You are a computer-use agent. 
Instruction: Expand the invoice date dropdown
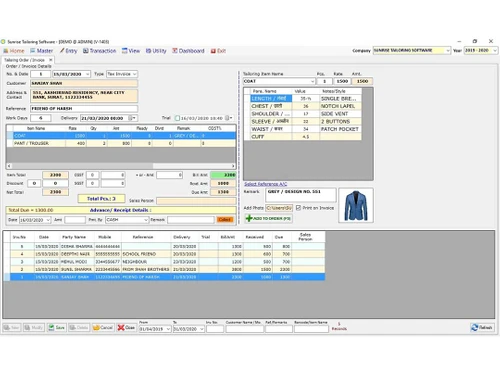[88, 74]
